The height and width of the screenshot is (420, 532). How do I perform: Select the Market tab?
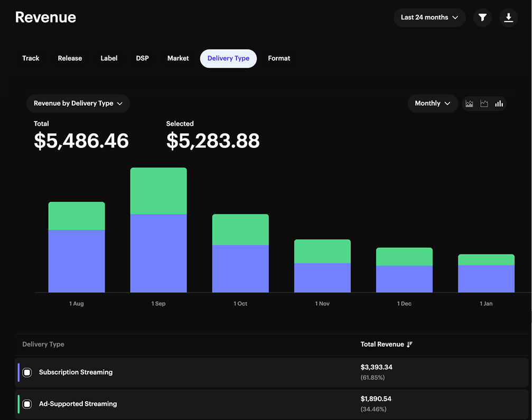pyautogui.click(x=178, y=59)
